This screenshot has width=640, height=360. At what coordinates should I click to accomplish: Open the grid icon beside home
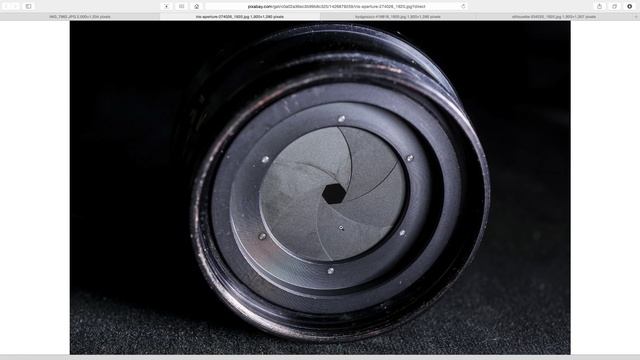(x=181, y=7)
